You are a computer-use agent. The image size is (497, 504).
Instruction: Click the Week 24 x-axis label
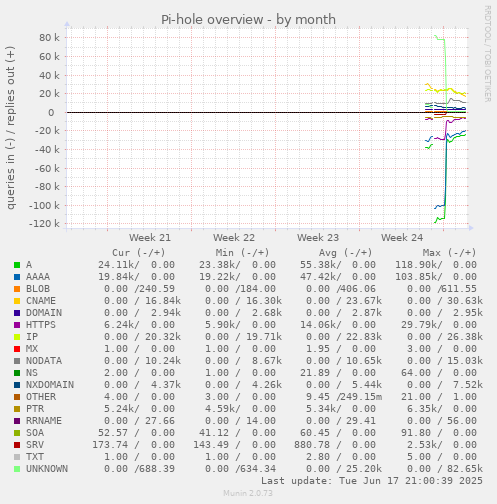click(402, 238)
